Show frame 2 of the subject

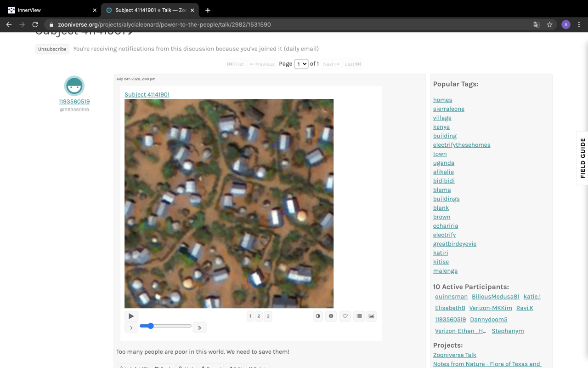[x=259, y=316]
